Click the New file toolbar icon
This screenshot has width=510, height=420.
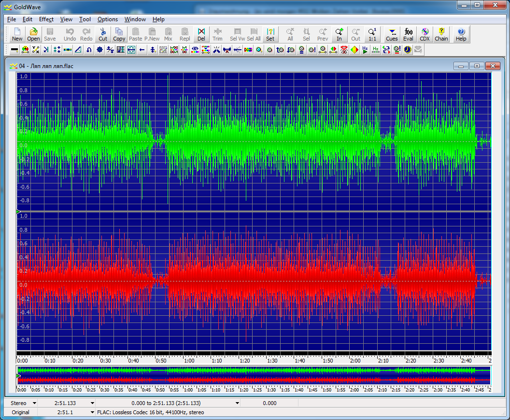(x=17, y=34)
